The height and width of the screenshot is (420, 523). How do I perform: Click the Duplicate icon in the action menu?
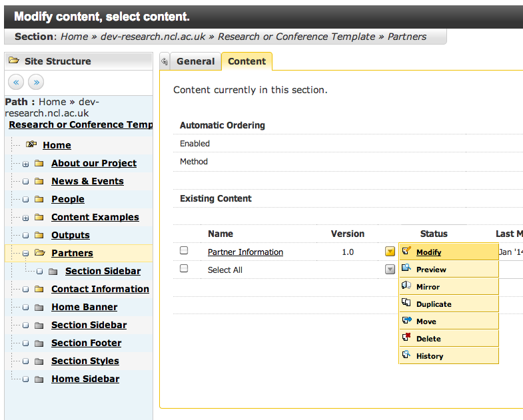[x=406, y=304]
